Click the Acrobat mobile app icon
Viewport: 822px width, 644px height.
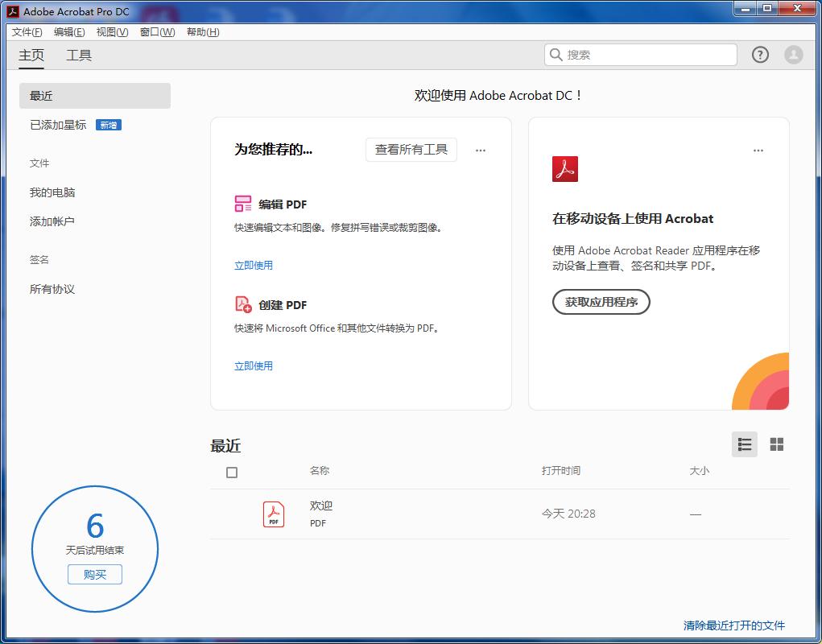pyautogui.click(x=565, y=169)
